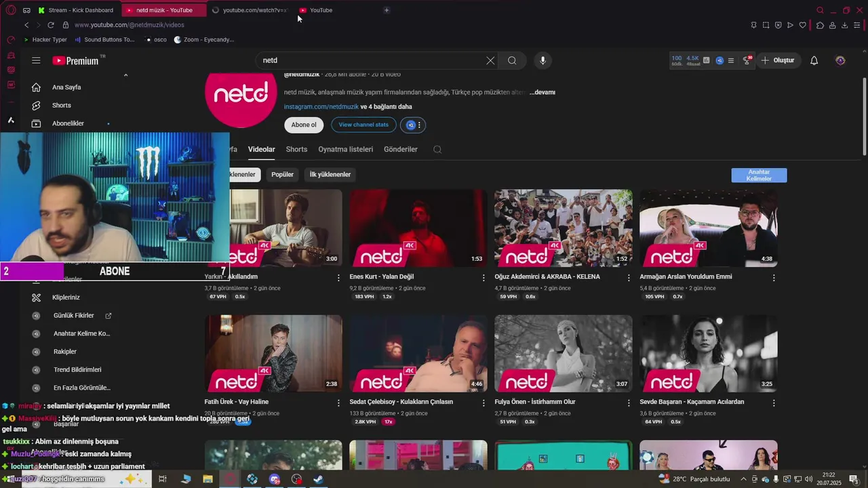Screen dimensions: 868x488
Task: Open options for Fulya Önen - İstirhamım Olur
Action: 629,403
